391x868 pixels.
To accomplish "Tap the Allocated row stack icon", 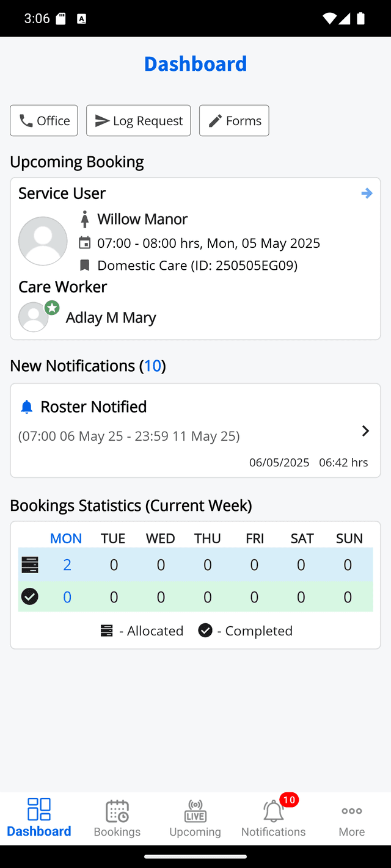I will pyautogui.click(x=30, y=565).
